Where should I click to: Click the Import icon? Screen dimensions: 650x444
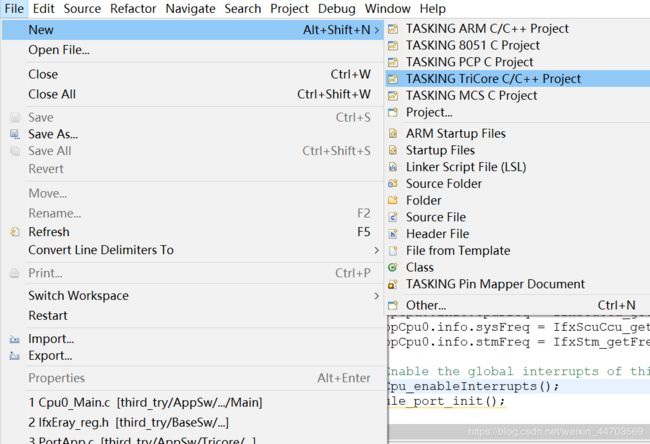(x=15, y=339)
